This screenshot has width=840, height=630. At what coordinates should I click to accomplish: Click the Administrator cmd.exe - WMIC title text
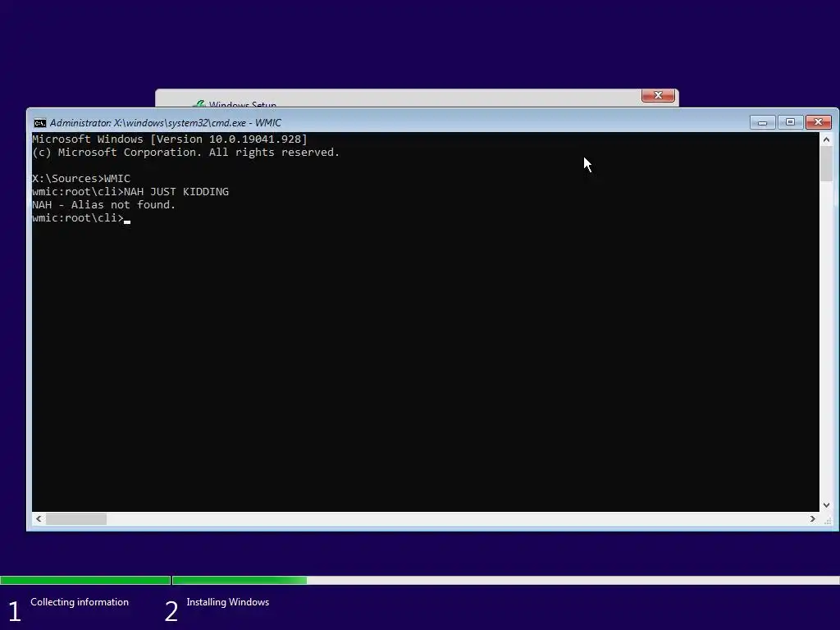(166, 123)
